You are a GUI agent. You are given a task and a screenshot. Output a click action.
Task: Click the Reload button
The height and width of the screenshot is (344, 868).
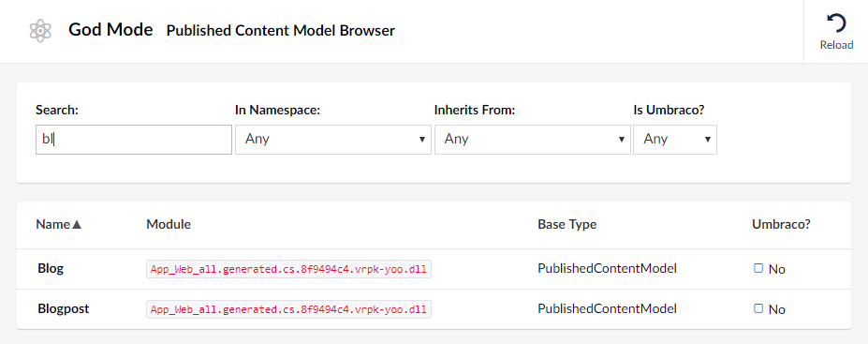click(836, 32)
